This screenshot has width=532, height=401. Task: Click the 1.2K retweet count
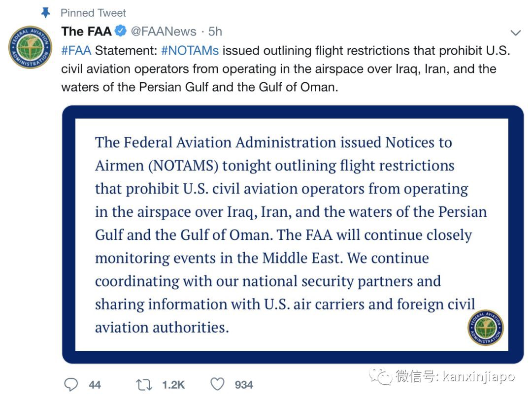[x=173, y=385]
